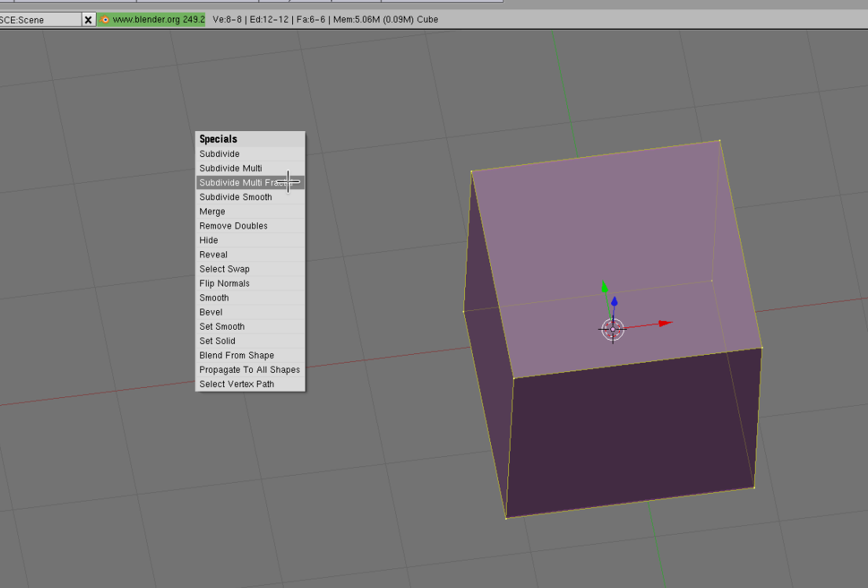Choose Subdivide from Specials menu
The height and width of the screenshot is (588, 868).
pyautogui.click(x=251, y=154)
